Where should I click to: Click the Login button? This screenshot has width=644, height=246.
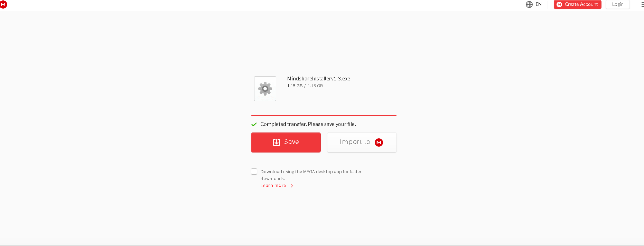click(x=617, y=4)
